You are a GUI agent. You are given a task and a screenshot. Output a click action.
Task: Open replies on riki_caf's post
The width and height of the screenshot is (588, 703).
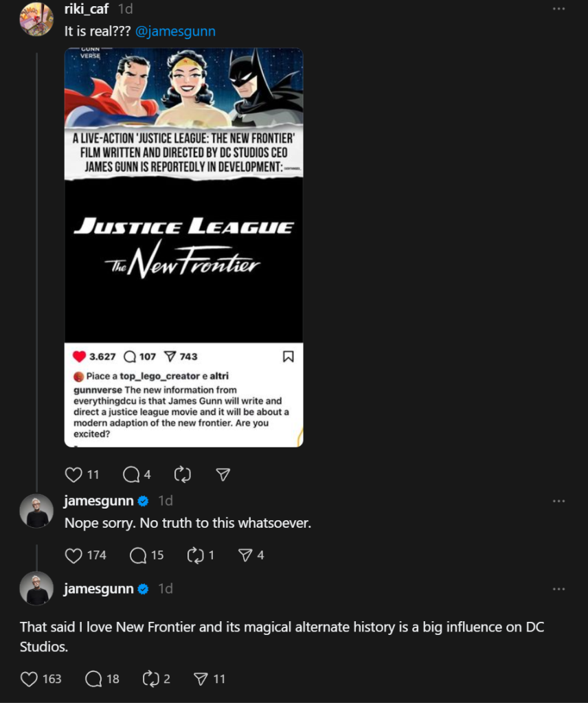tap(131, 474)
